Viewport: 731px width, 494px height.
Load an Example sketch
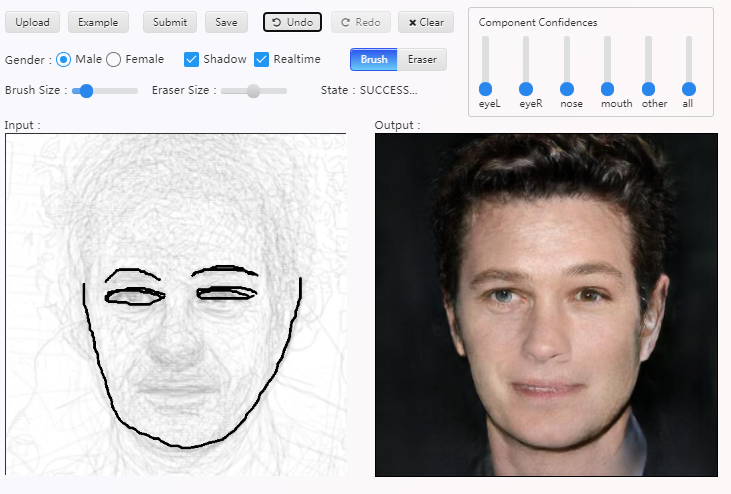point(98,22)
